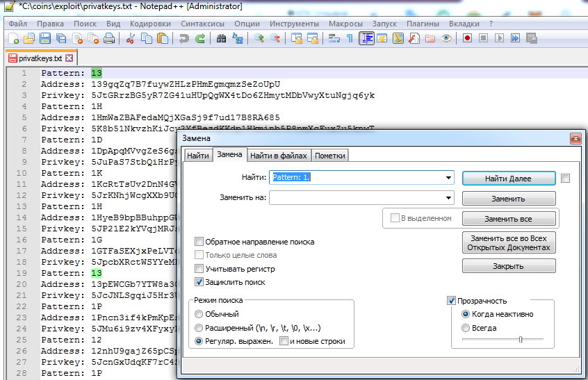Click the Replace toolbar icon
Viewport: 588px width, 380px height.
click(238, 38)
